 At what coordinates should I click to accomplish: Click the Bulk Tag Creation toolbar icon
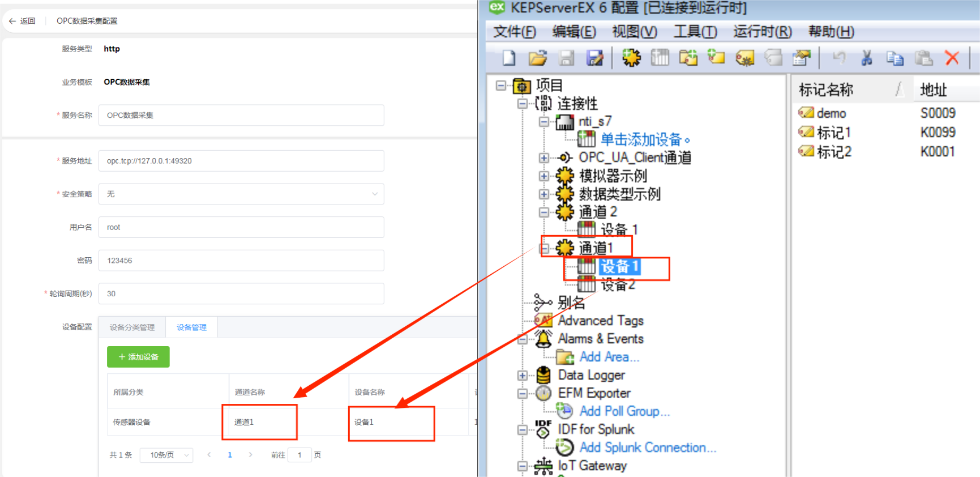[744, 58]
